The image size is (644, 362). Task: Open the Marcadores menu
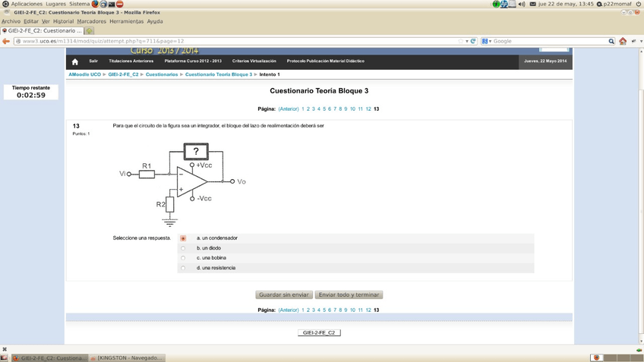(x=92, y=21)
